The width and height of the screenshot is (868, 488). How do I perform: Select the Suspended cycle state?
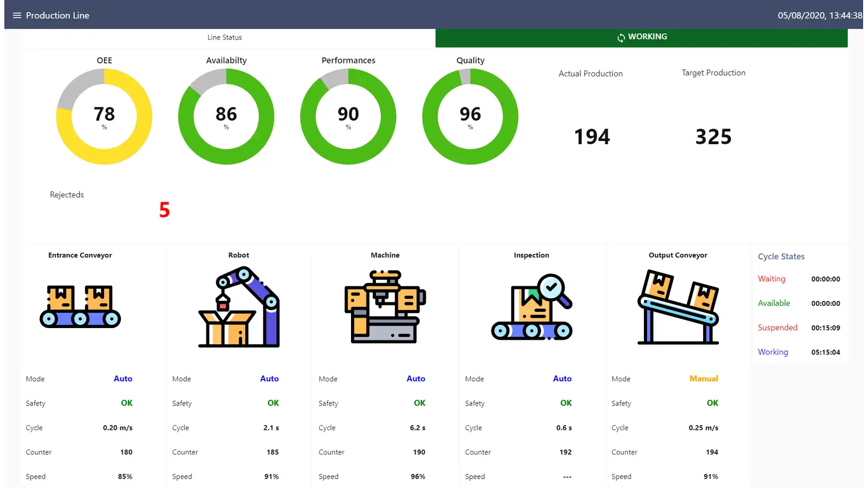pyautogui.click(x=777, y=328)
